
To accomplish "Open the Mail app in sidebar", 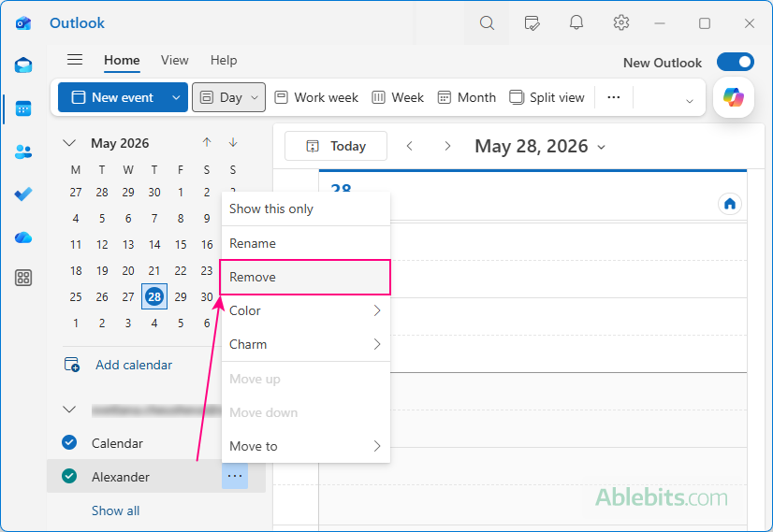I will 23,65.
